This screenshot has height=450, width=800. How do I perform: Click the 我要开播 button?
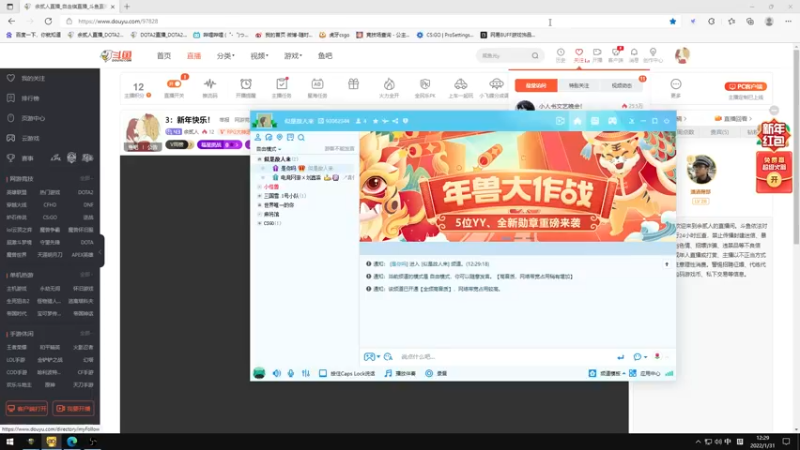click(x=73, y=408)
